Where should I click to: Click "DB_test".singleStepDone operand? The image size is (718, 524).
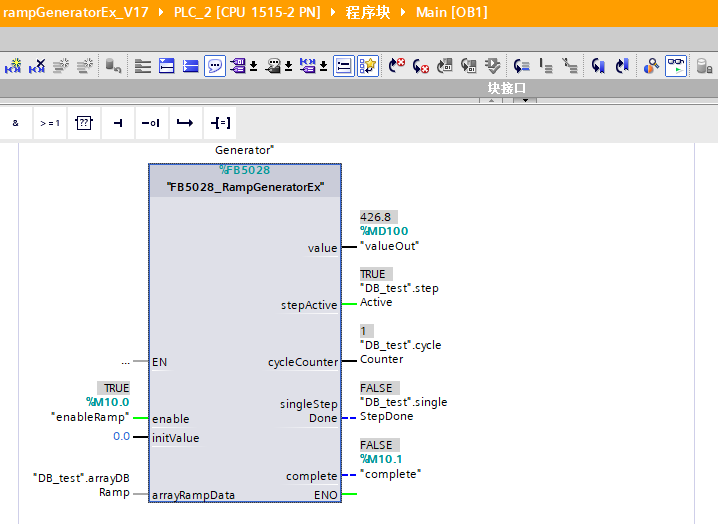(403, 409)
